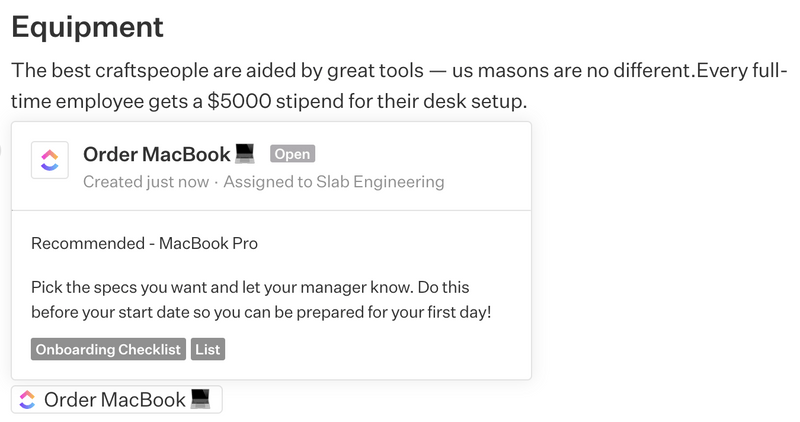Click the small ClickUp icon in the bottom chip

(28, 400)
